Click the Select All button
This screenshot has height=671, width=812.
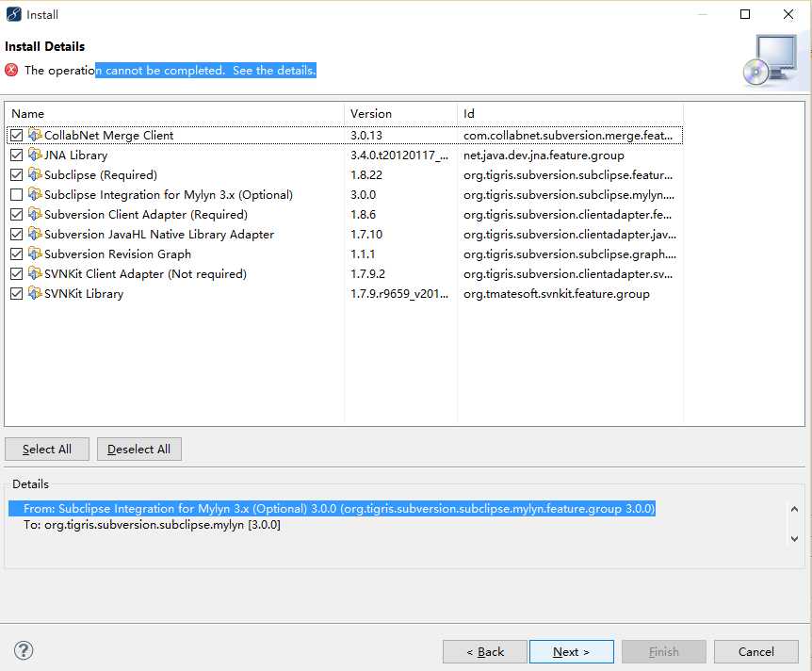point(47,450)
